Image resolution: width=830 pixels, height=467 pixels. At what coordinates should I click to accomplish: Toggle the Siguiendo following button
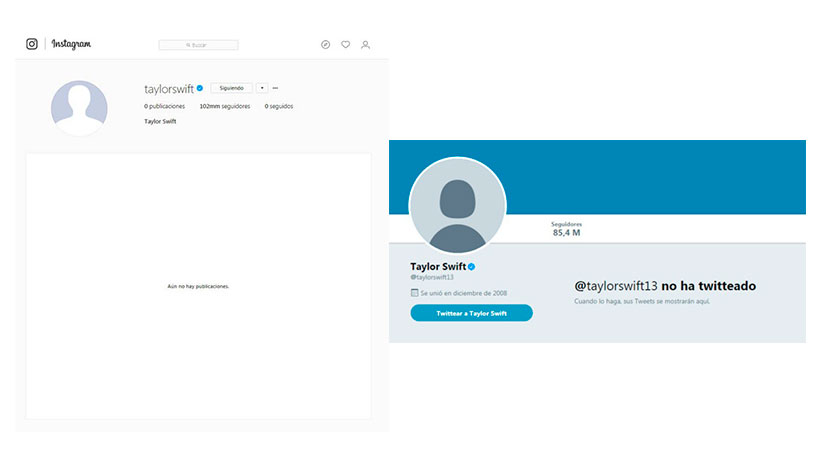click(231, 88)
